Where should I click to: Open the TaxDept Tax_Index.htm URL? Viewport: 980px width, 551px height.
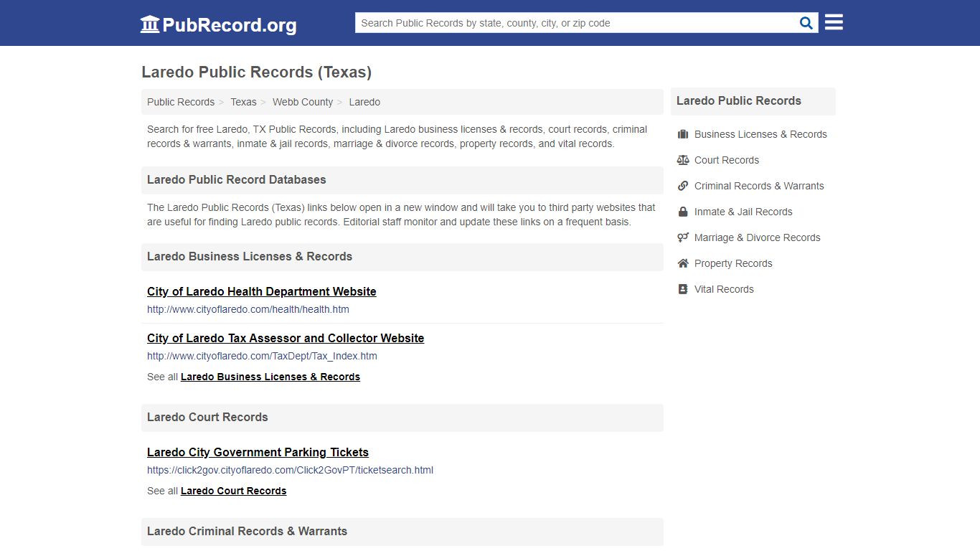pyautogui.click(x=262, y=356)
